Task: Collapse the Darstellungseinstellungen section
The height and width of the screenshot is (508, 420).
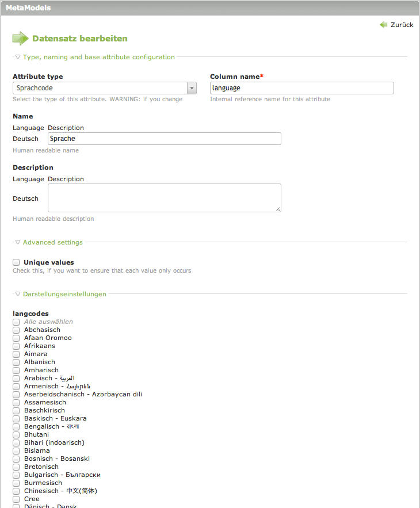Action: click(x=64, y=294)
